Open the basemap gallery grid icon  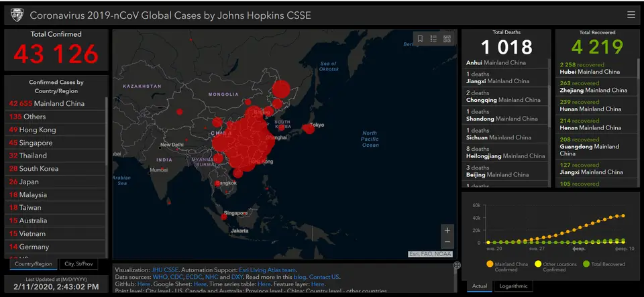click(x=447, y=39)
